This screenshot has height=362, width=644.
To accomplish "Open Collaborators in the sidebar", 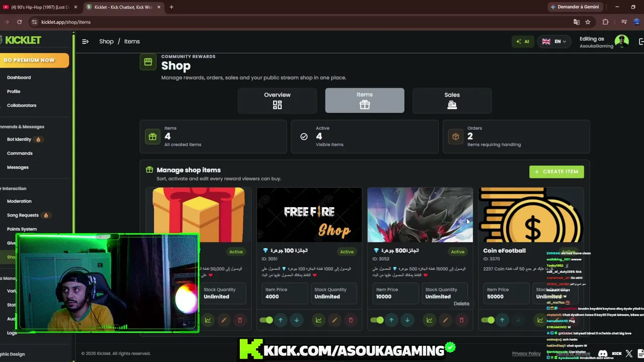I will tap(22, 106).
